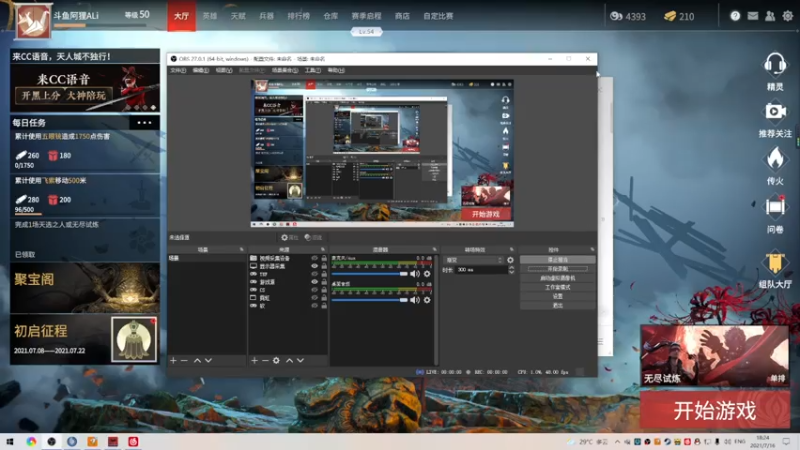This screenshot has height=450, width=800.
Task: Open game settings gear at top right
Action: 788,16
